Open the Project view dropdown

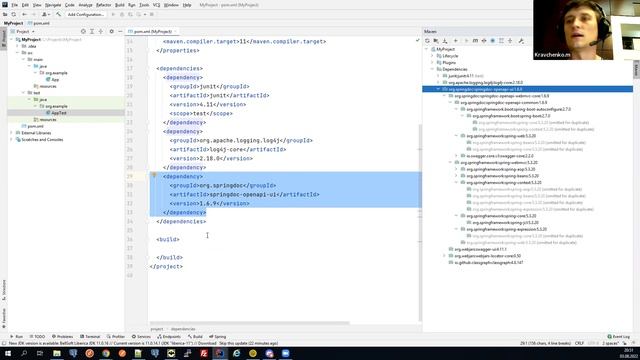[25, 31]
